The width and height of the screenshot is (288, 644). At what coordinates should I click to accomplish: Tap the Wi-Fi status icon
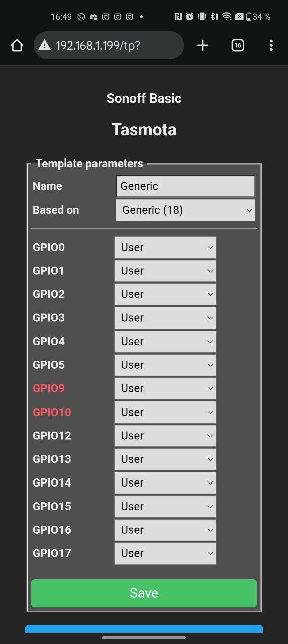(x=227, y=17)
